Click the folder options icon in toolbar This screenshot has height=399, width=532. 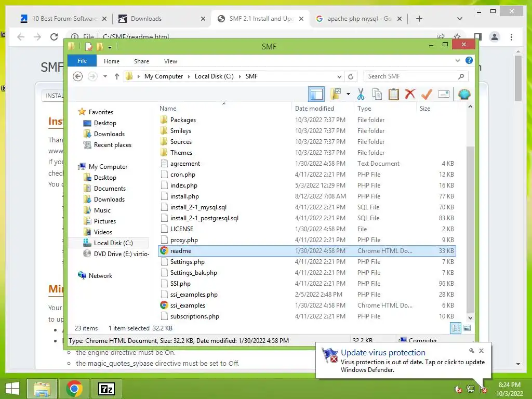pyautogui.click(x=336, y=94)
